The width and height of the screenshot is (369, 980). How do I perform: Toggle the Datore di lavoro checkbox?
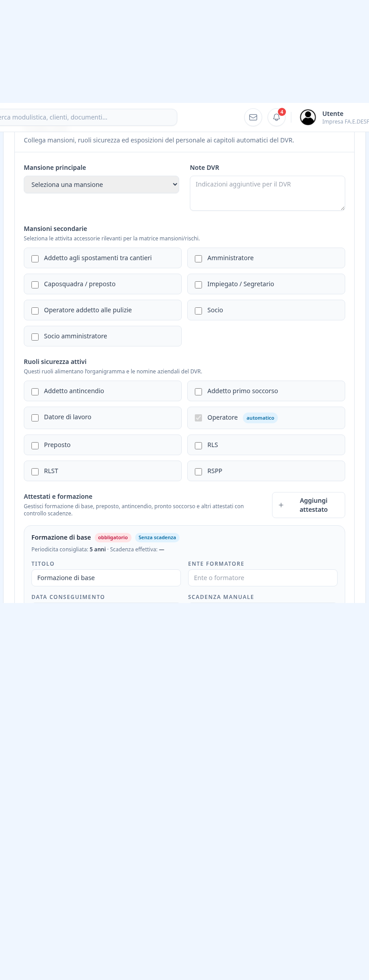(35, 418)
